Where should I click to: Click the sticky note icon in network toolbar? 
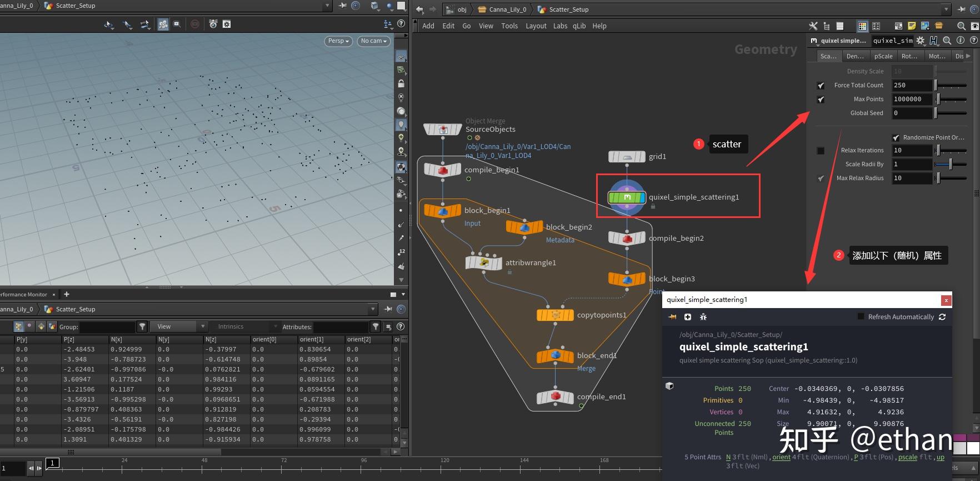point(911,26)
